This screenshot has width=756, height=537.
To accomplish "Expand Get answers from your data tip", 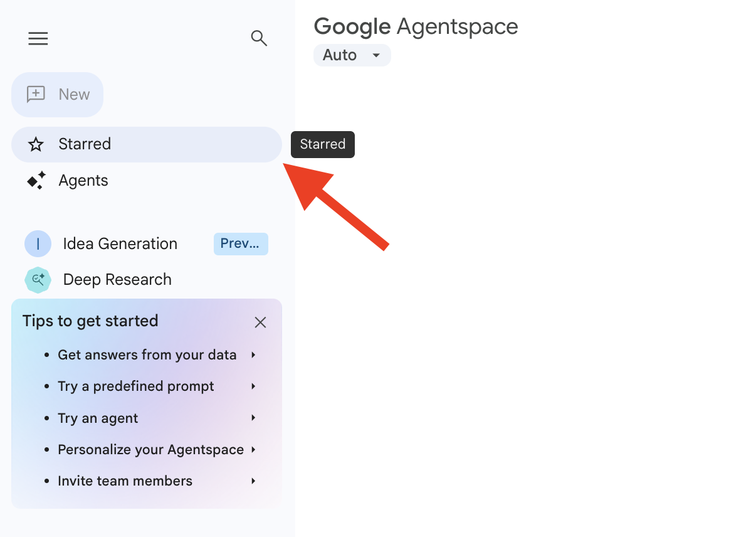I will [253, 355].
